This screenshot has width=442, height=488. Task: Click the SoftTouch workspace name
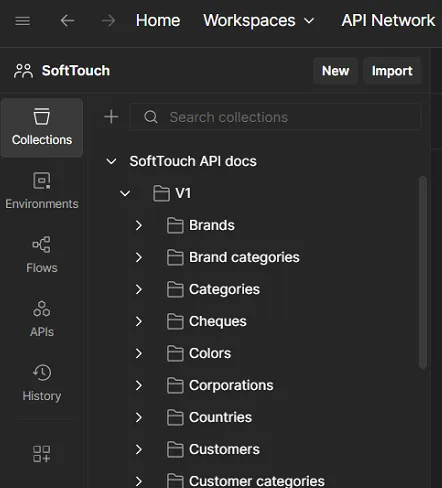point(76,71)
